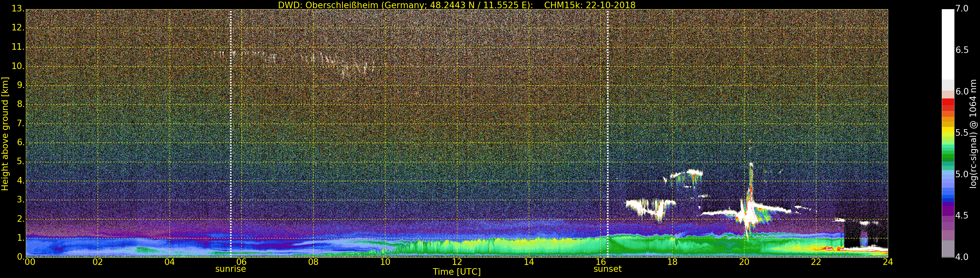
Task: Pick the green band in the colorbar
Action: click(x=948, y=156)
